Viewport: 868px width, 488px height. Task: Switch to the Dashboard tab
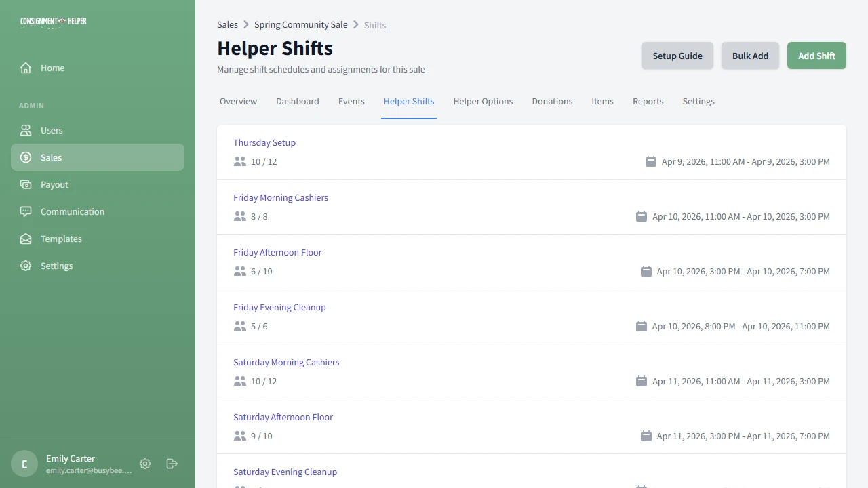coord(297,101)
